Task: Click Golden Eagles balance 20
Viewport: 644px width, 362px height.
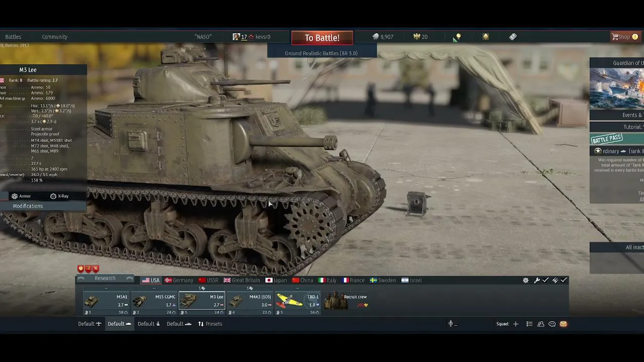Action: (x=421, y=37)
